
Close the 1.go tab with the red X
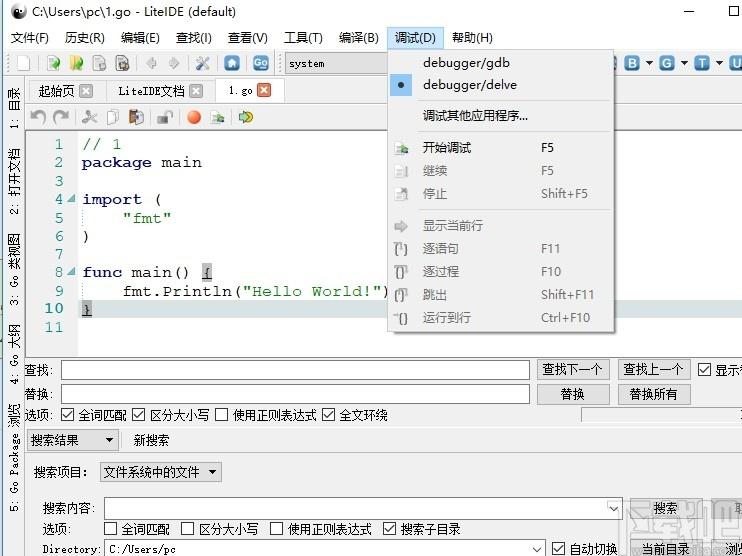(x=264, y=90)
